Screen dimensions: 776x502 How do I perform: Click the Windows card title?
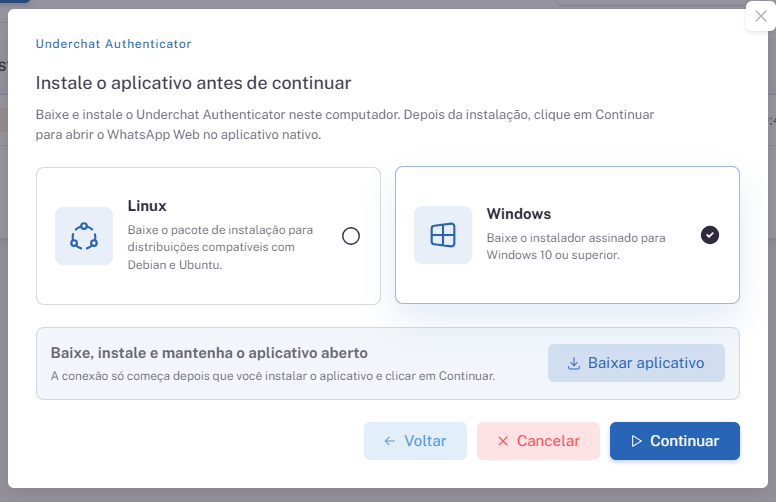(x=519, y=214)
